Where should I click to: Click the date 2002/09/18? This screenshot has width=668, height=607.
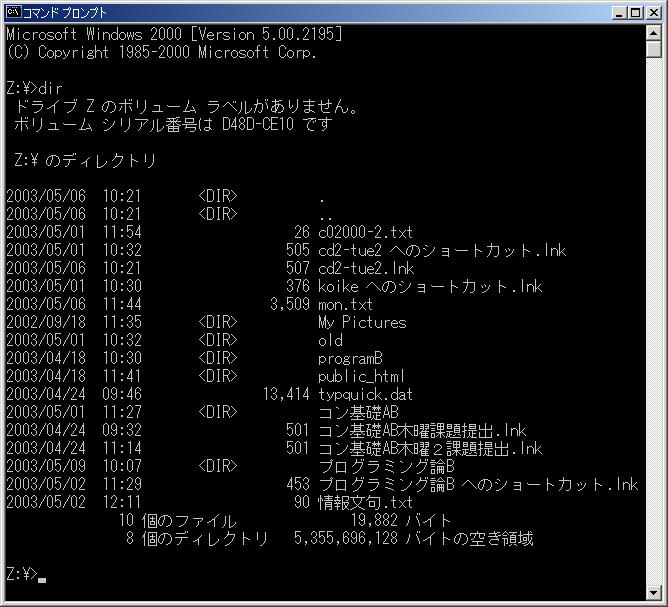tap(46, 322)
